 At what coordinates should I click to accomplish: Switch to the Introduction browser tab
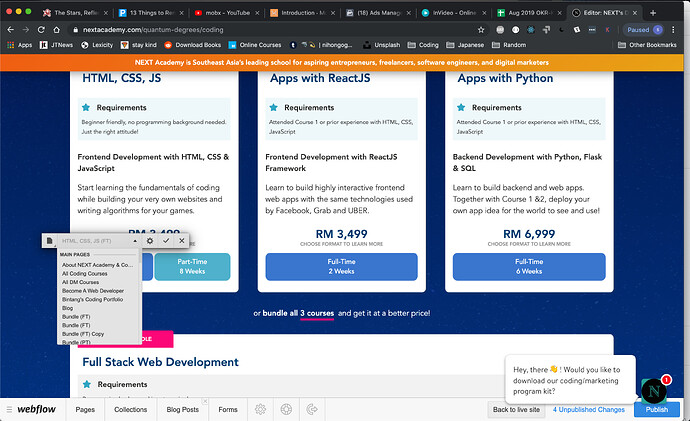point(302,13)
